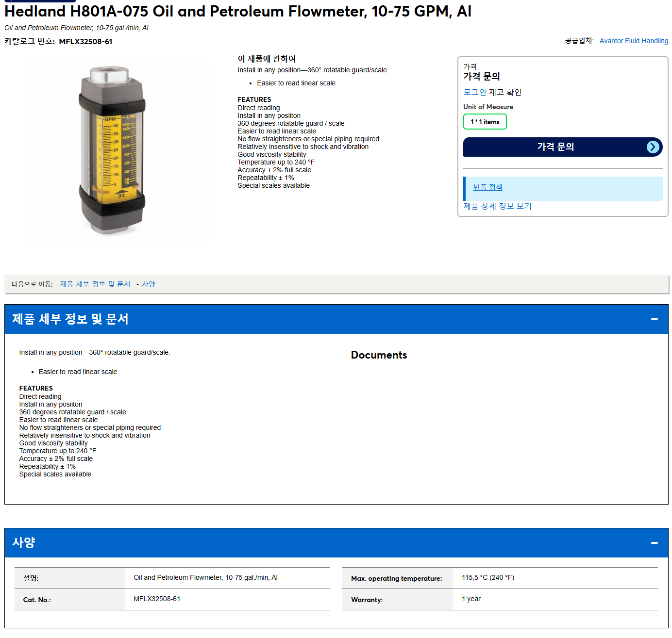Screen dimensions: 672x638
Task: Collapse the 제품 세부 정보 및 문서 section
Action: click(x=654, y=319)
